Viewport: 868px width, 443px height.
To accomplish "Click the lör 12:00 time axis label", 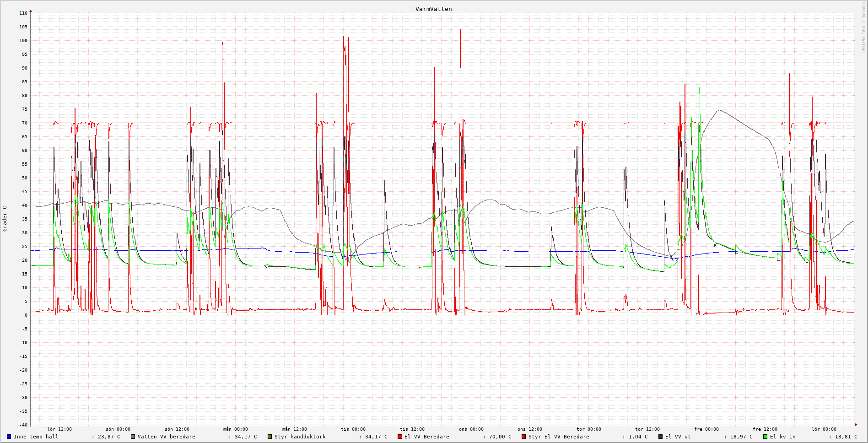I will 59,429.
